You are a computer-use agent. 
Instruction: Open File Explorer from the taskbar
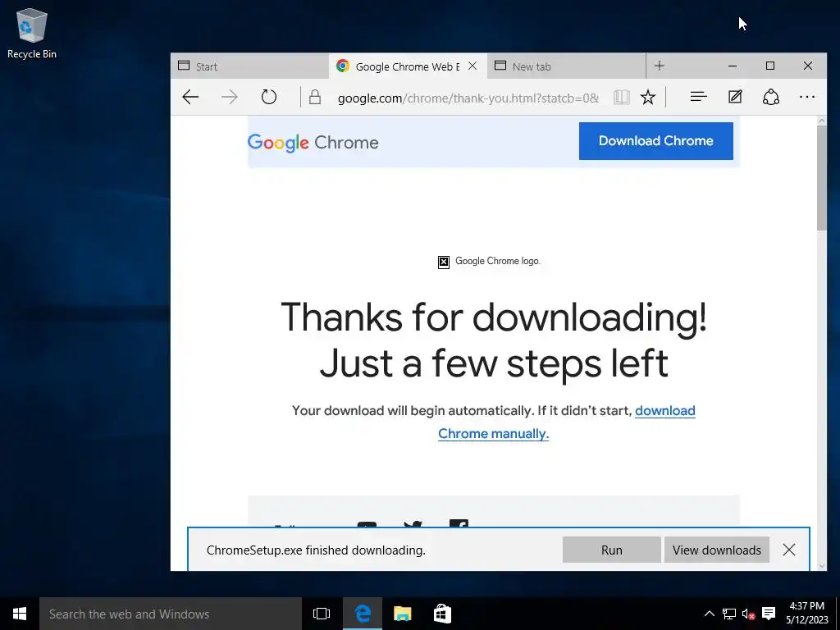(402, 614)
